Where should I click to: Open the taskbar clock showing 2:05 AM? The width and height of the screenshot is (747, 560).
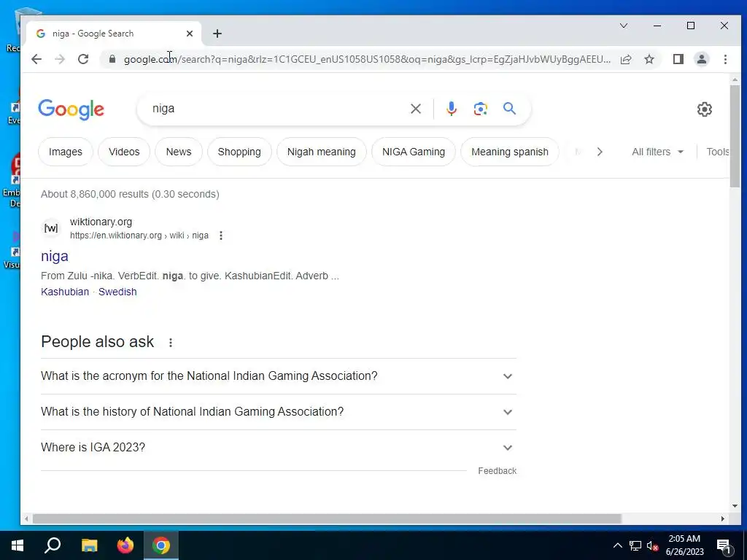(x=684, y=545)
